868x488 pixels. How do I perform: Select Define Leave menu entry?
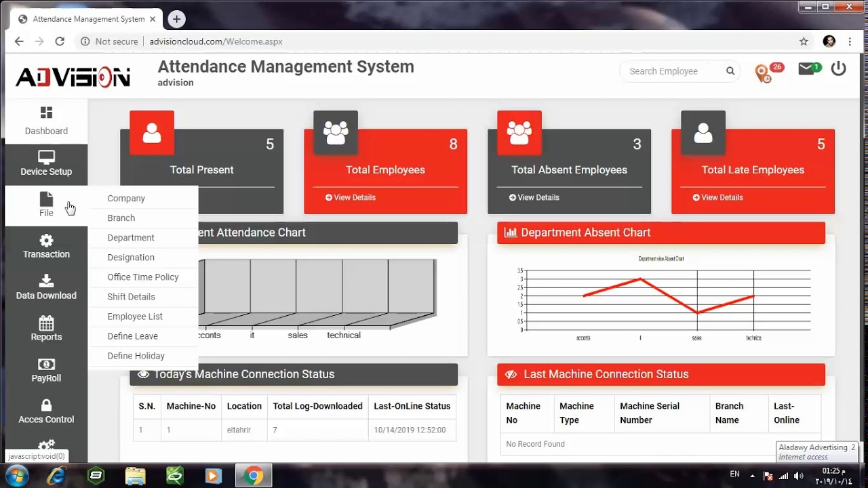point(132,336)
